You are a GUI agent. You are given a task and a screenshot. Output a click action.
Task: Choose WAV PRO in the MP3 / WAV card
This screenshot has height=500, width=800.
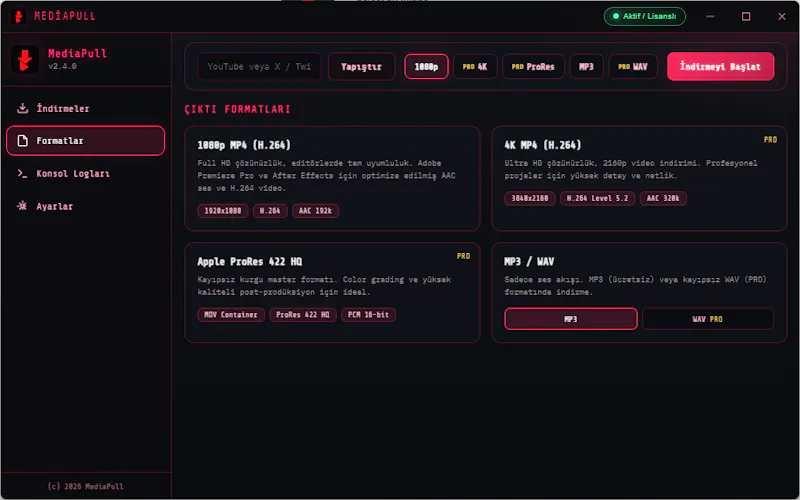tap(708, 319)
